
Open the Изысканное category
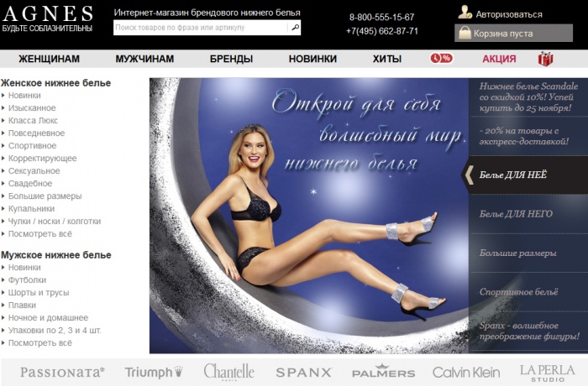tap(32, 108)
